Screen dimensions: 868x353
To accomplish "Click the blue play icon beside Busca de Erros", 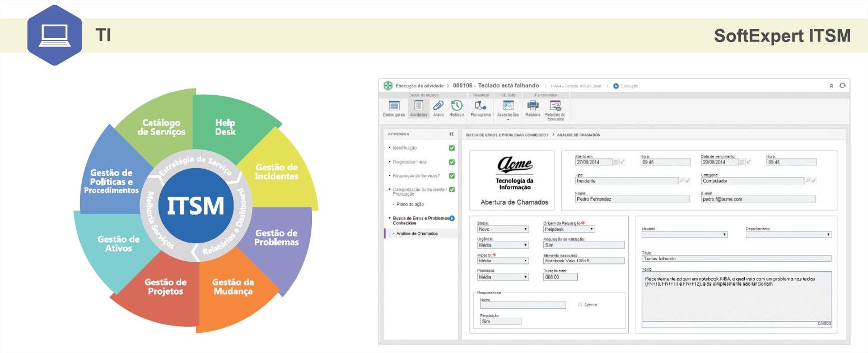I will pyautogui.click(x=451, y=218).
